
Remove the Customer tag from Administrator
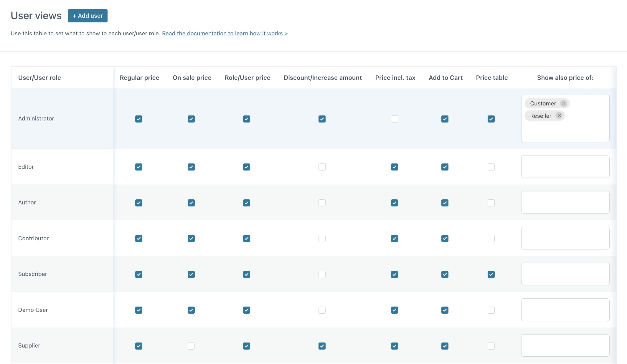coord(564,103)
